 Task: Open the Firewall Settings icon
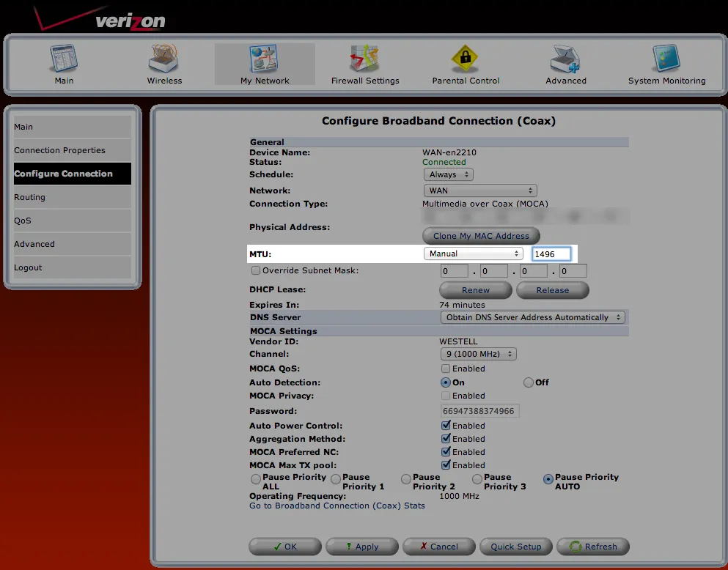click(364, 59)
